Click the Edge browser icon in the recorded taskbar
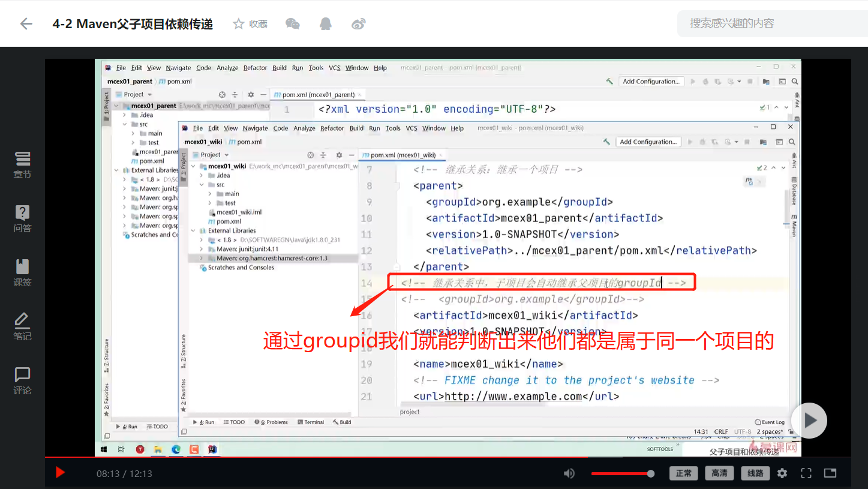This screenshot has height=489, width=868. point(176,449)
